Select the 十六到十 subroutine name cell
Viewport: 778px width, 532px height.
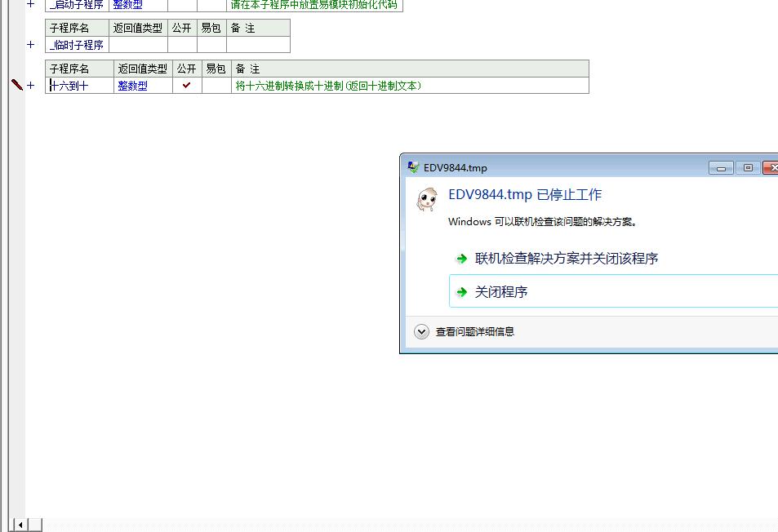coord(79,86)
